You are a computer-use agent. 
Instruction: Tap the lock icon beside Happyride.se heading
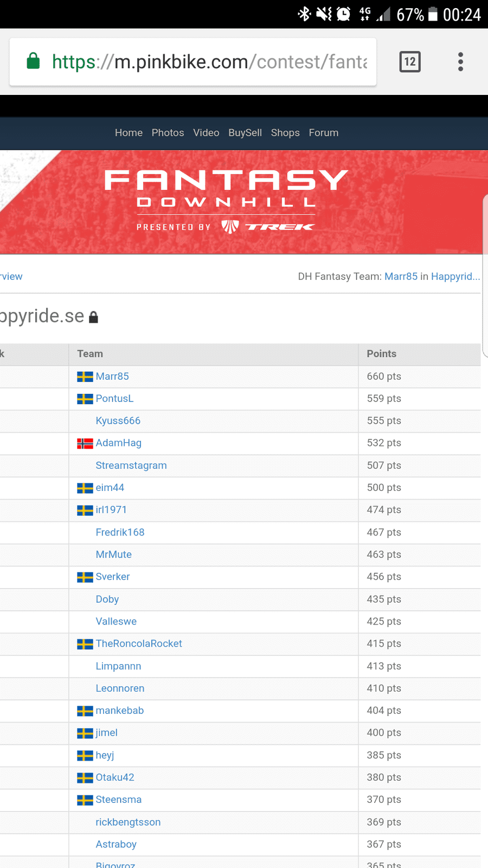[x=93, y=317]
